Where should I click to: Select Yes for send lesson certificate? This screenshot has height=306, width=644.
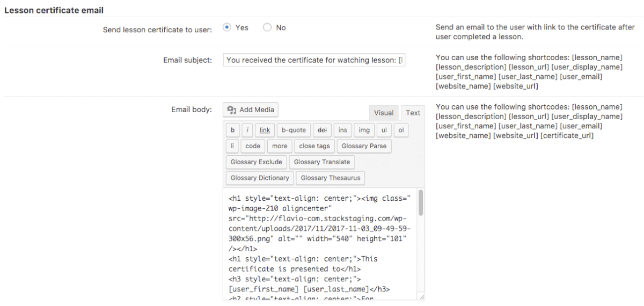pyautogui.click(x=227, y=27)
